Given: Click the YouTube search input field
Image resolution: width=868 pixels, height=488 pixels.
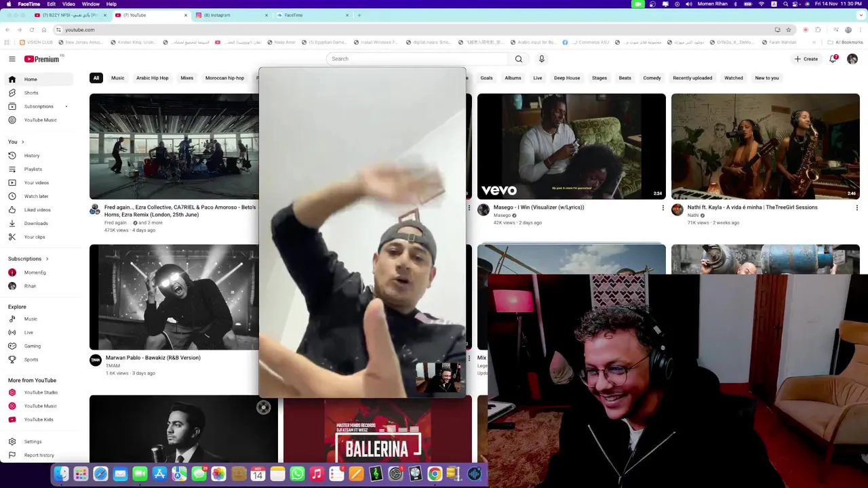Looking at the screenshot, I should tap(417, 59).
